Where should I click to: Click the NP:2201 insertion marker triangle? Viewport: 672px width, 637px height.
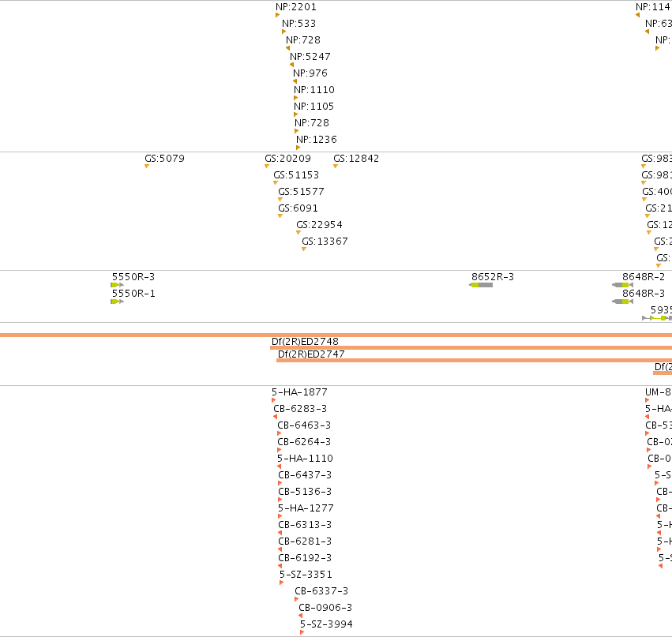[x=277, y=16]
